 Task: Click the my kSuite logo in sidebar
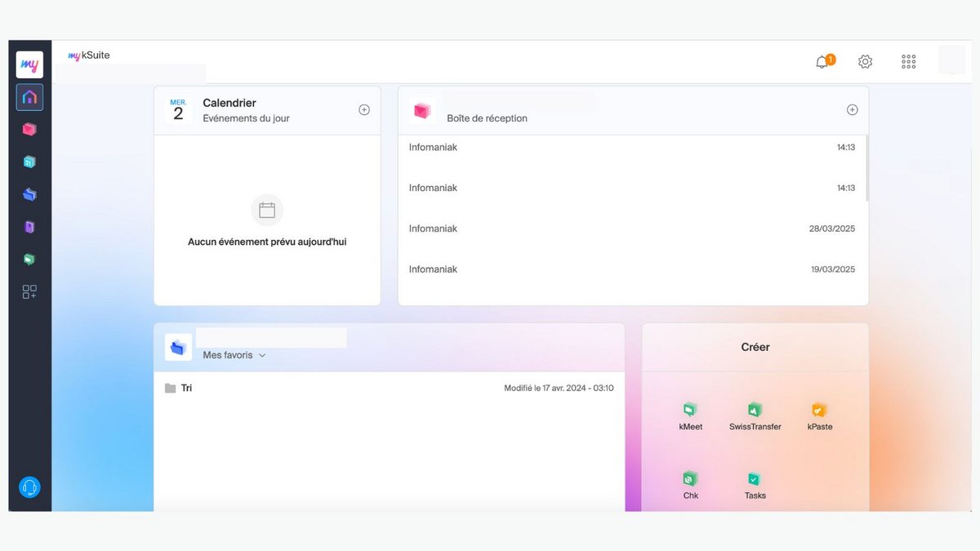click(29, 65)
